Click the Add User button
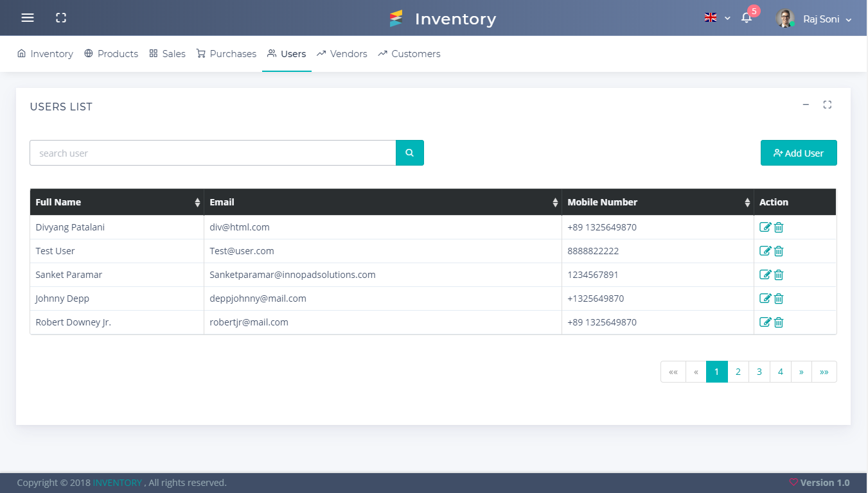The height and width of the screenshot is (493, 868). click(x=799, y=153)
